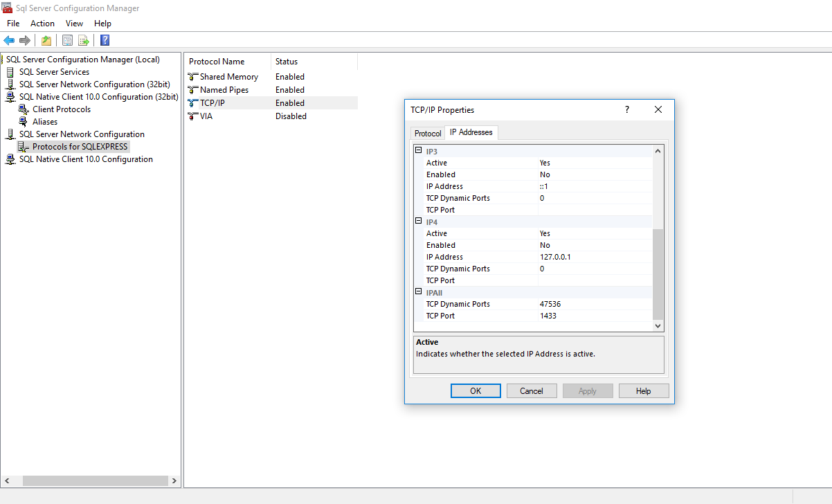Click the console tree horizontal scrollbar thumb

[96, 480]
